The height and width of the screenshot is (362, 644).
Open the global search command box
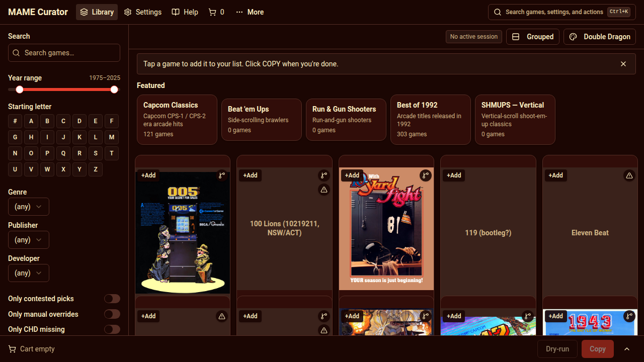pos(561,12)
